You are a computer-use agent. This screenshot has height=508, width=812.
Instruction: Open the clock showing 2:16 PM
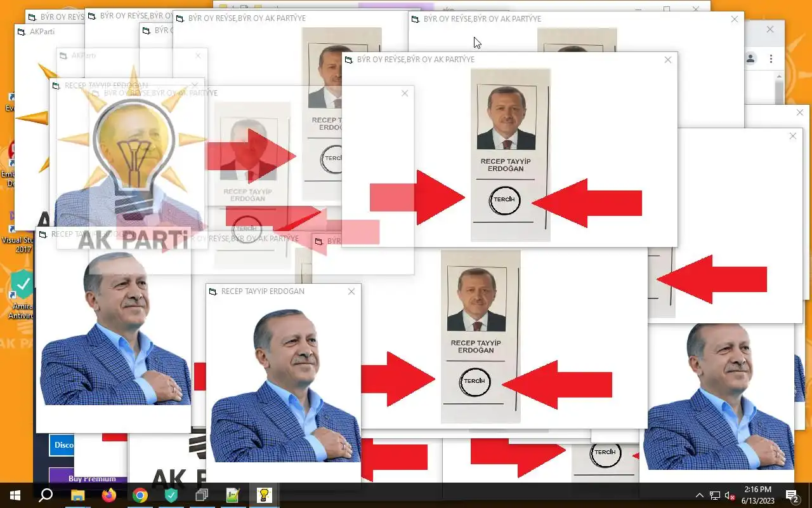click(x=757, y=495)
